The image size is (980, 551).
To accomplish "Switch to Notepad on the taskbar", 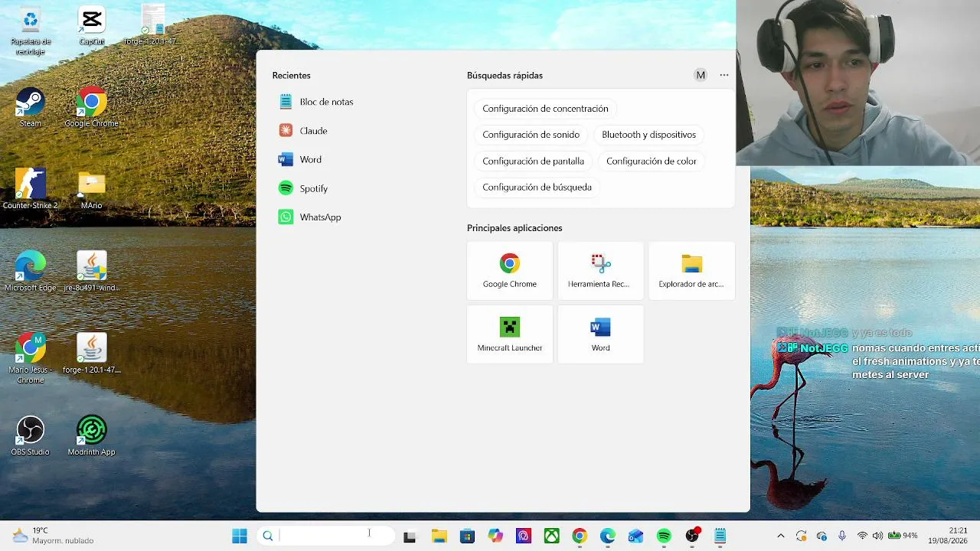I will pyautogui.click(x=720, y=536).
